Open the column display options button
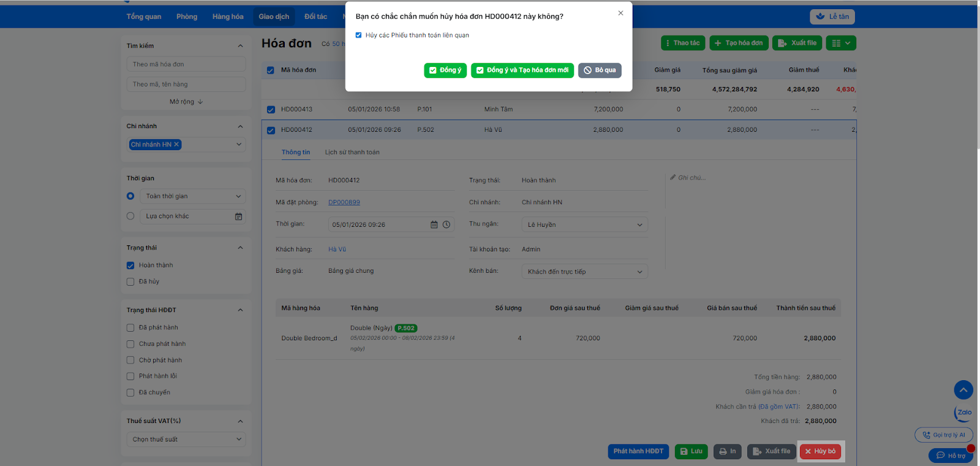 [x=841, y=43]
